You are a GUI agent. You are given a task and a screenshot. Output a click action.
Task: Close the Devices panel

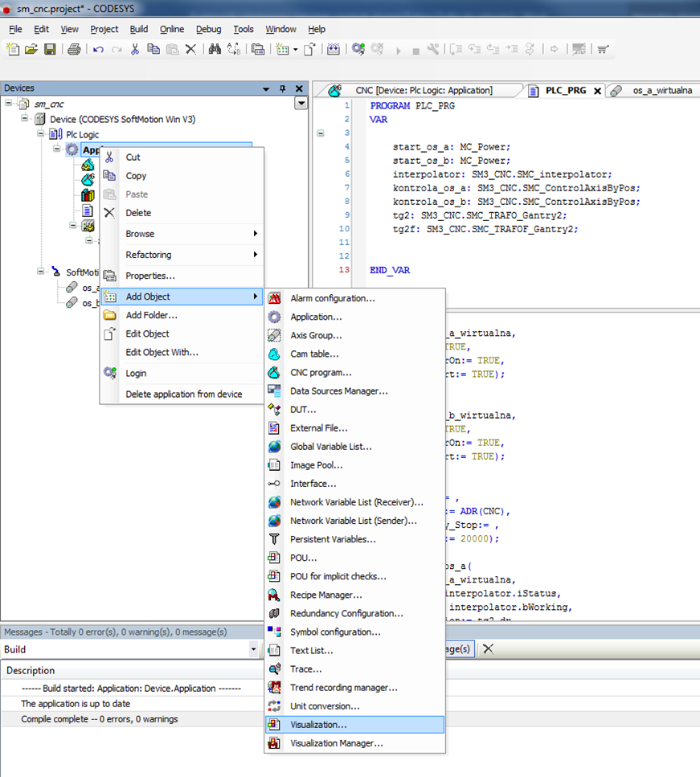point(299,88)
